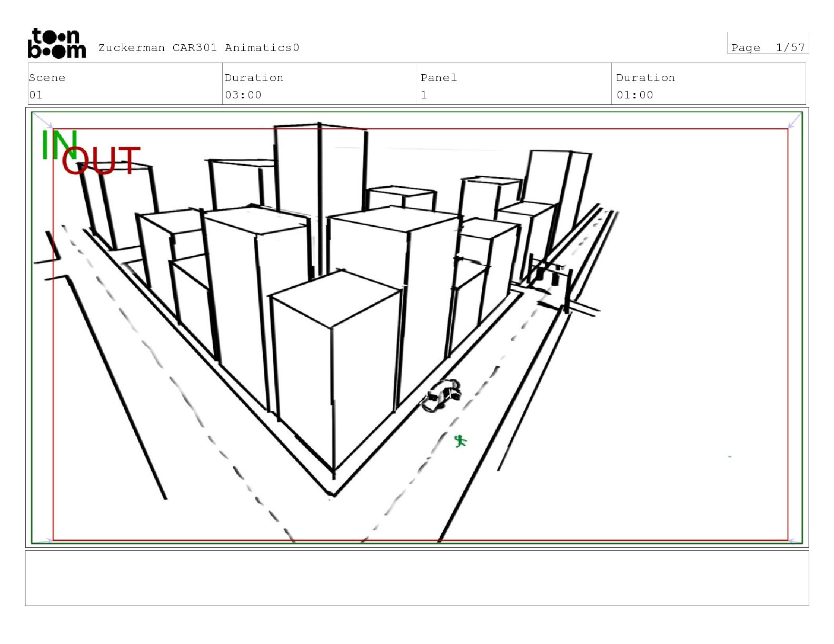Click the 'Scene' header label

[47, 78]
